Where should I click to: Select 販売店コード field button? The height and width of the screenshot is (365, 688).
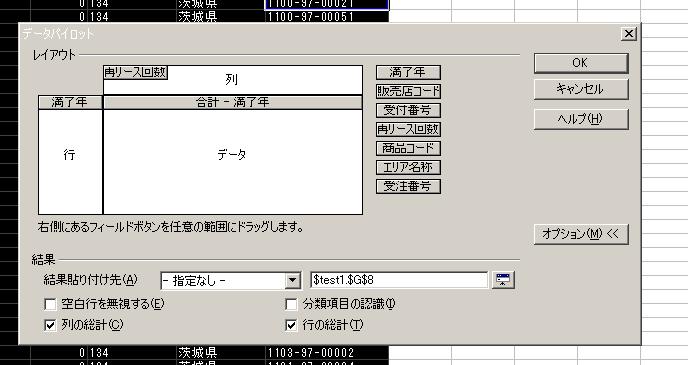(408, 91)
